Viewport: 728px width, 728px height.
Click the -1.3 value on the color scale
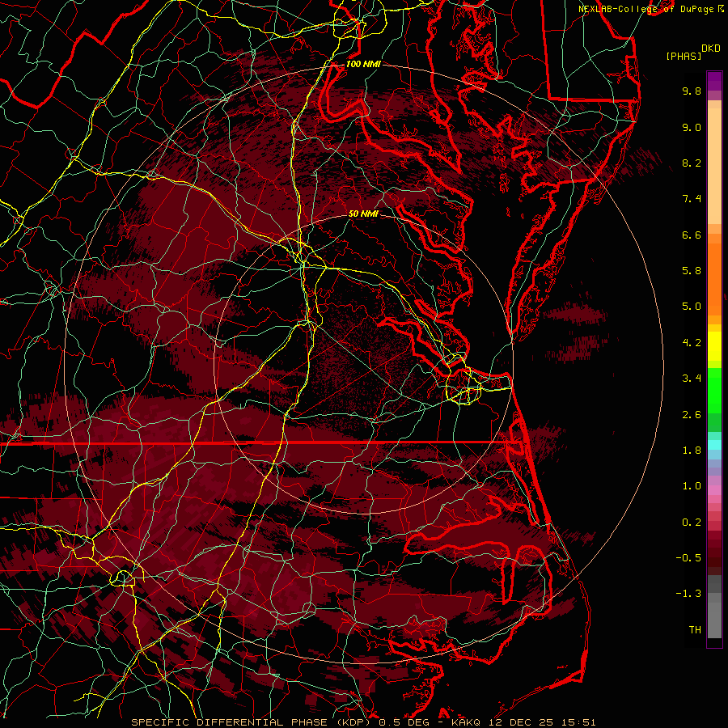(x=688, y=594)
